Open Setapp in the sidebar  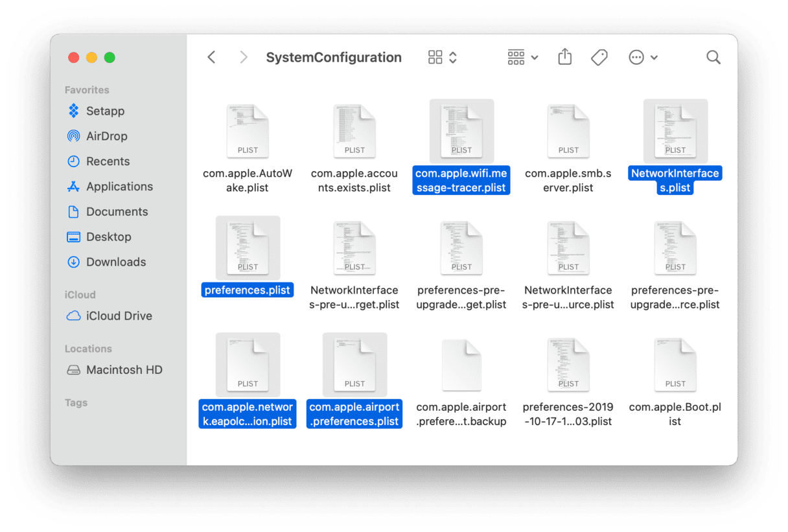(96, 111)
